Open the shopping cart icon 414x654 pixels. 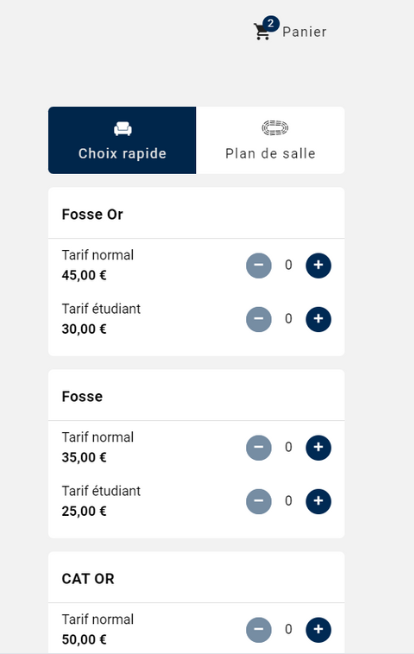[x=262, y=32]
